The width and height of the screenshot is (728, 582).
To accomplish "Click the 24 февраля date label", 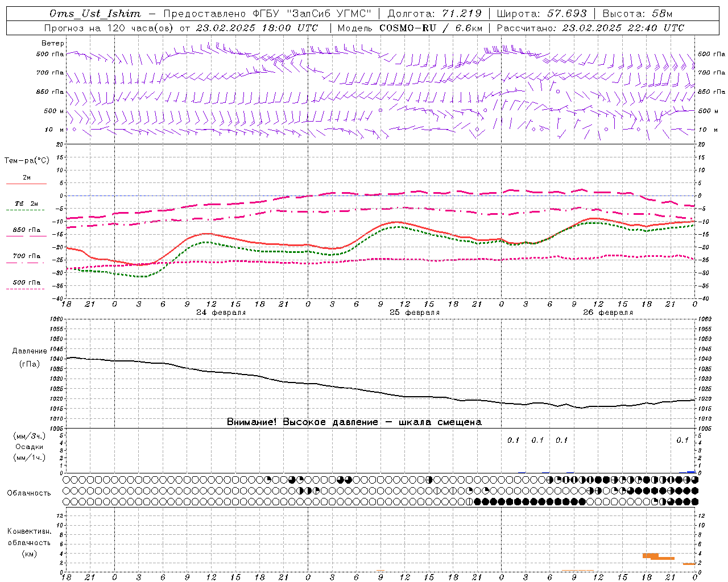I will [221, 313].
